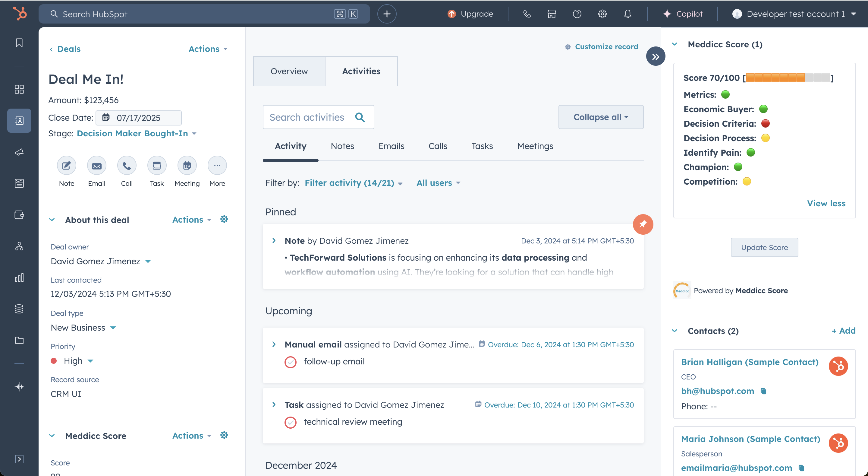
Task: Collapse the About this deal section
Action: point(52,220)
